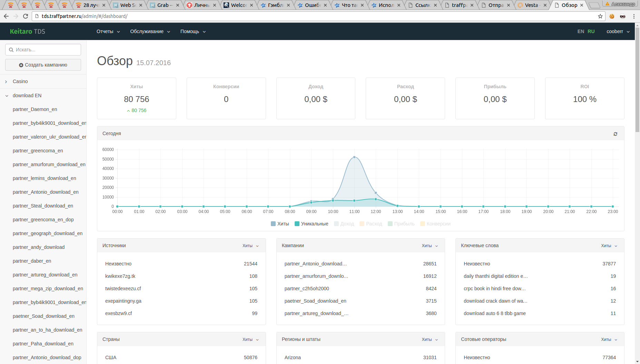Open Хиты dropdown in Сотовые операторы panel
Screen dimensions: 640x364
point(609,340)
